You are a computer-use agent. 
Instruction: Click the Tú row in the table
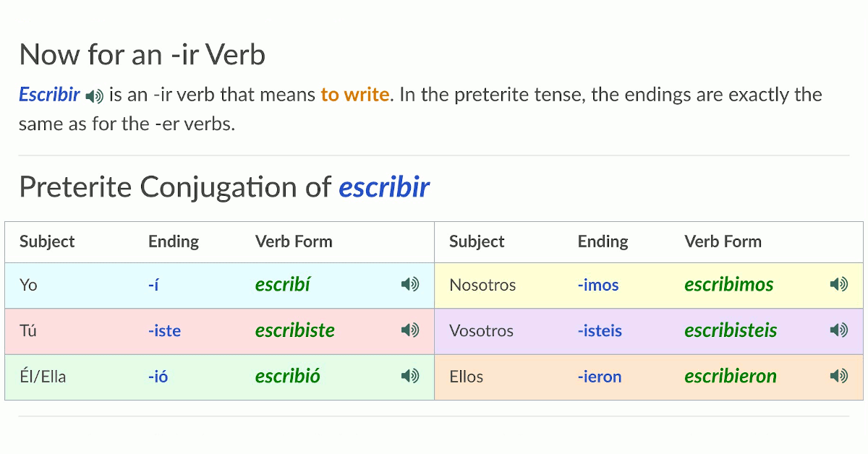coord(27,330)
